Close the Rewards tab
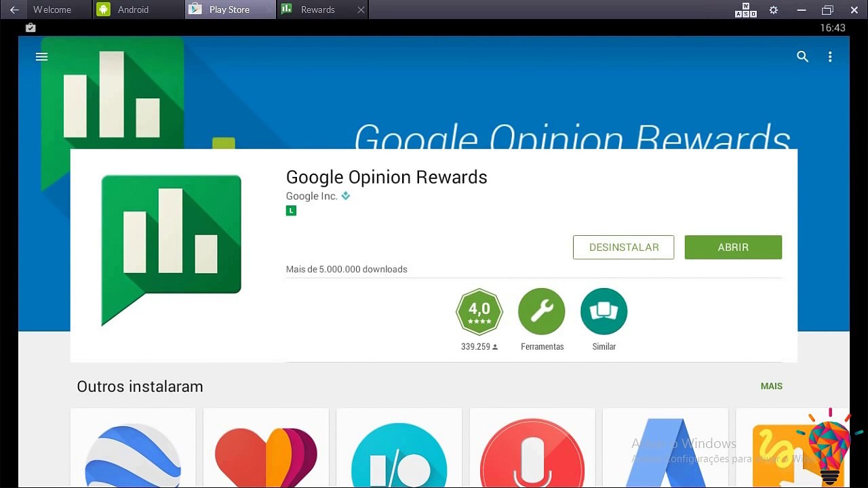The height and width of the screenshot is (488, 868). pyautogui.click(x=361, y=9)
